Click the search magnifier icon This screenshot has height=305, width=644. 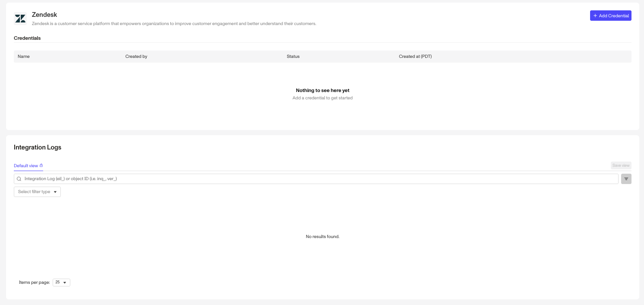pyautogui.click(x=19, y=179)
